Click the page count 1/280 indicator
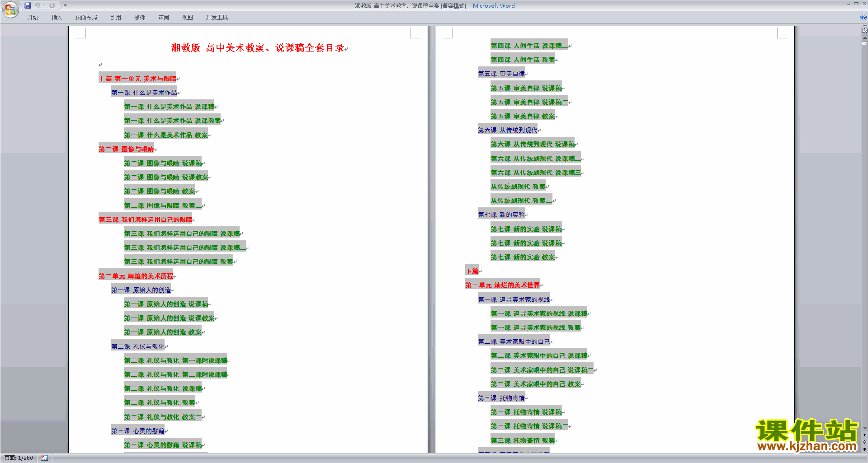Viewport: 868px width, 463px height. click(x=19, y=458)
